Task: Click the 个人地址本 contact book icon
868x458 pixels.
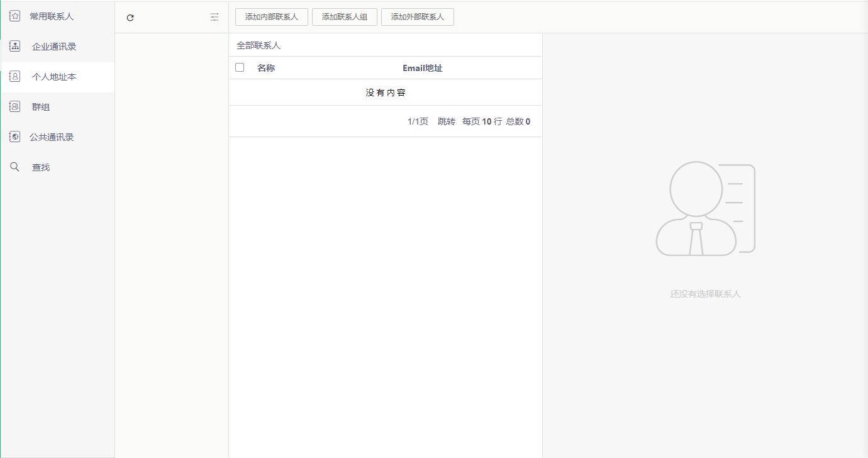Action: (14, 77)
